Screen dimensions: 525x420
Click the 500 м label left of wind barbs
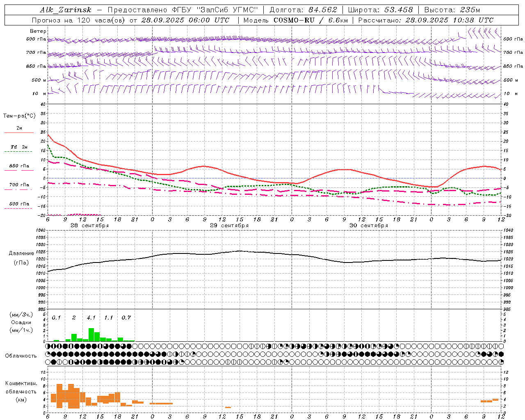(39, 80)
